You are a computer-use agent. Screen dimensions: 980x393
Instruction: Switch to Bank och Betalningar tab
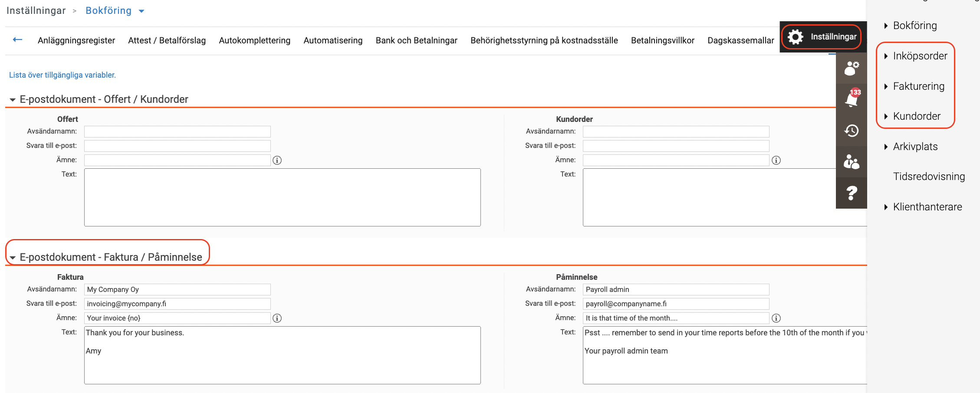point(416,40)
